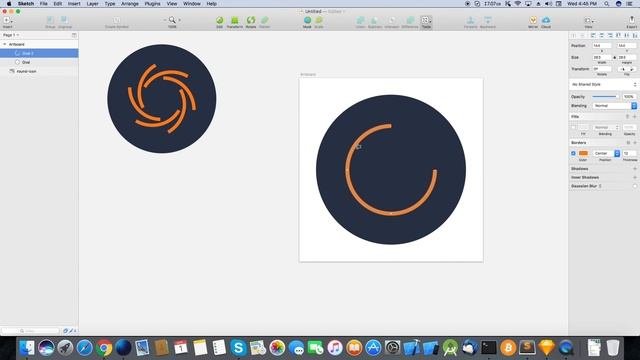The width and height of the screenshot is (640, 360).
Task: Toggle Gaussian Blur on
Action: click(635, 186)
